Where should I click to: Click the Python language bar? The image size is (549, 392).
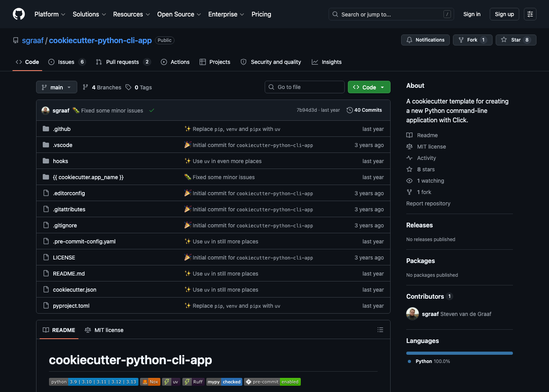coord(460,353)
